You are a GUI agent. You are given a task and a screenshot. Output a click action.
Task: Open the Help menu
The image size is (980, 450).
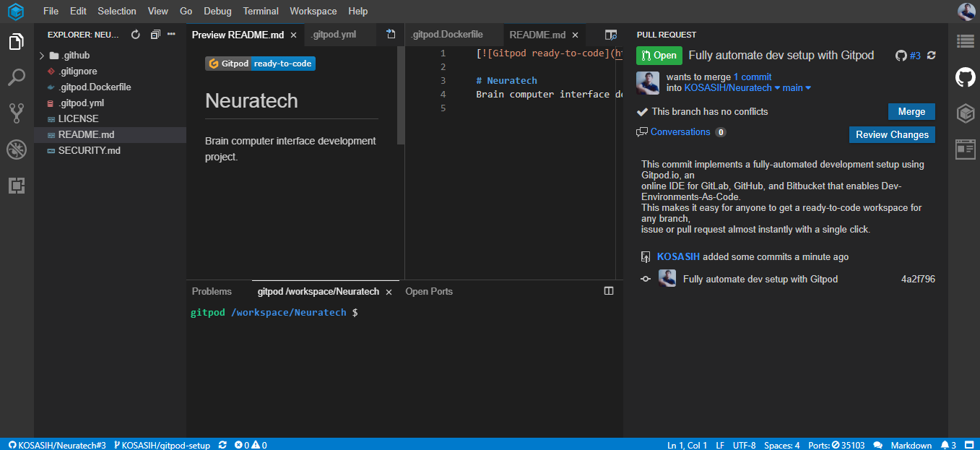tap(357, 11)
